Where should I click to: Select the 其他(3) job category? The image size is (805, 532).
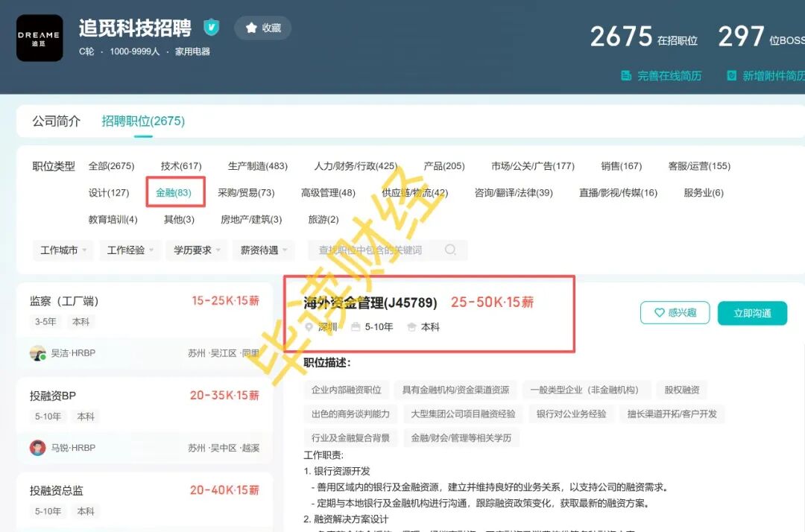pos(179,220)
